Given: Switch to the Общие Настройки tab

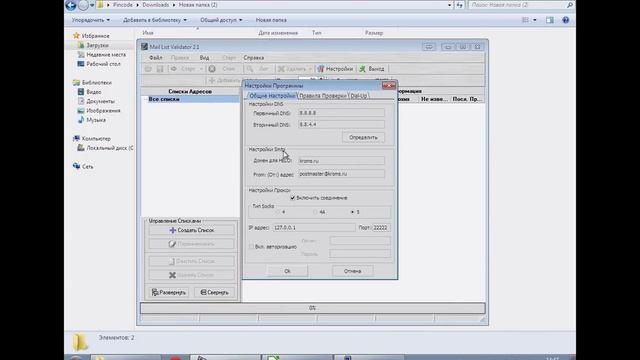Looking at the screenshot, I should pos(271,96).
